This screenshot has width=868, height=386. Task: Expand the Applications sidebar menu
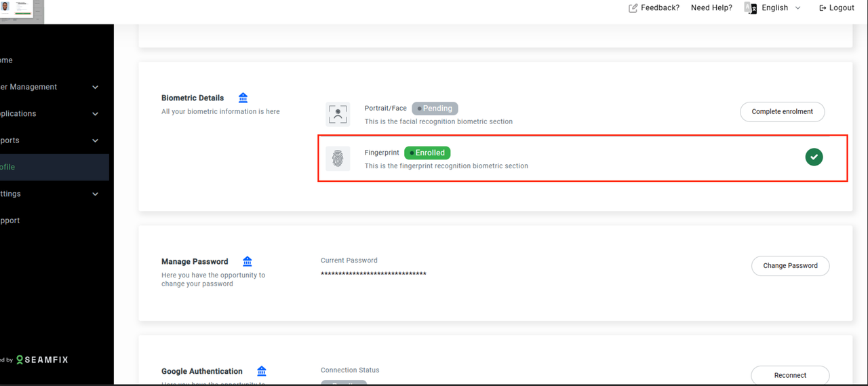click(x=54, y=113)
